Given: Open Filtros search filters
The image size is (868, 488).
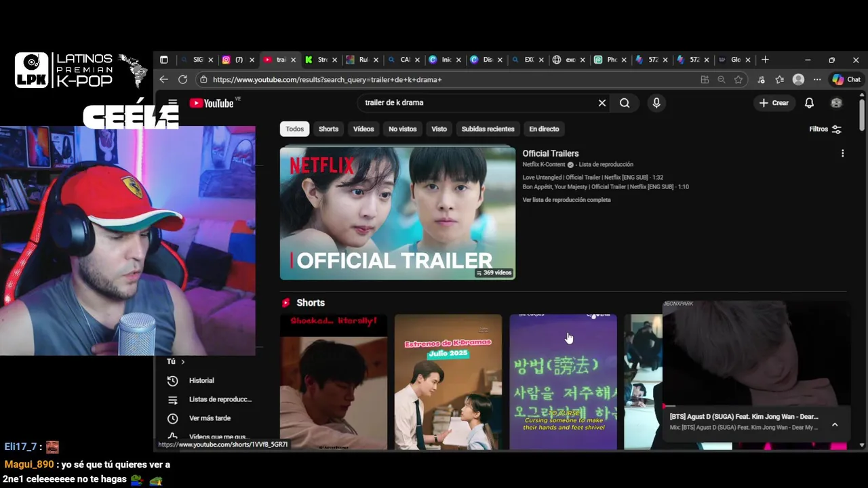Looking at the screenshot, I should point(825,129).
